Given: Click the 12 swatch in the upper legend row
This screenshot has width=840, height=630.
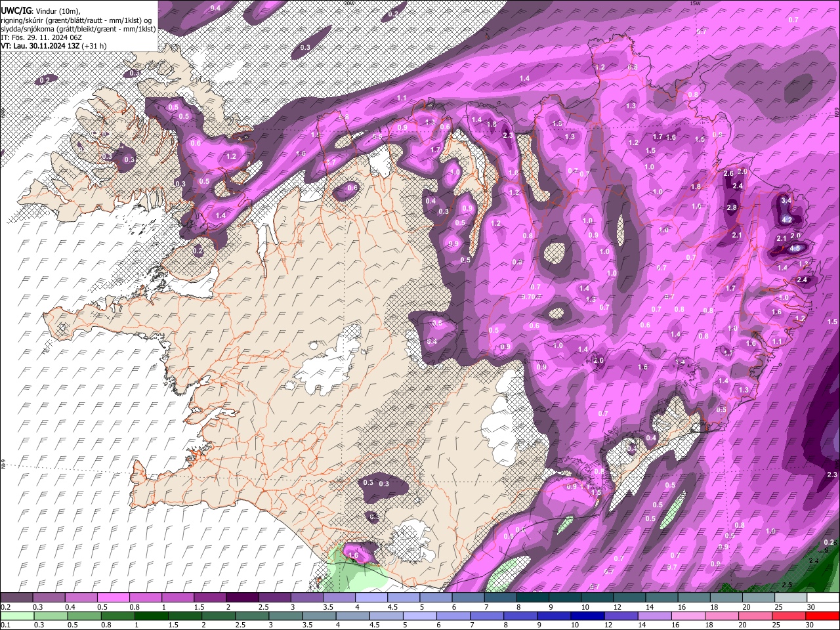Looking at the screenshot, I should (629, 598).
